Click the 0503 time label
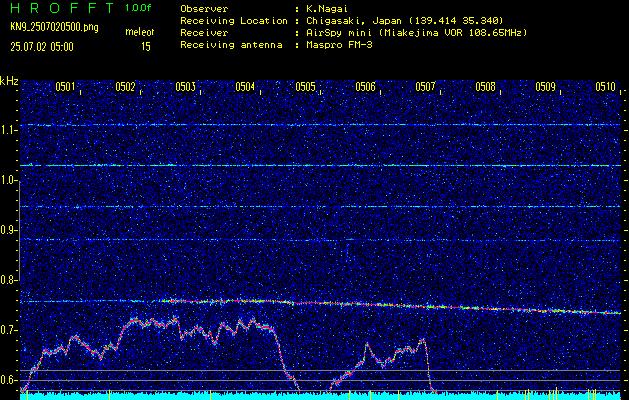The height and width of the screenshot is (400, 629). tap(185, 87)
